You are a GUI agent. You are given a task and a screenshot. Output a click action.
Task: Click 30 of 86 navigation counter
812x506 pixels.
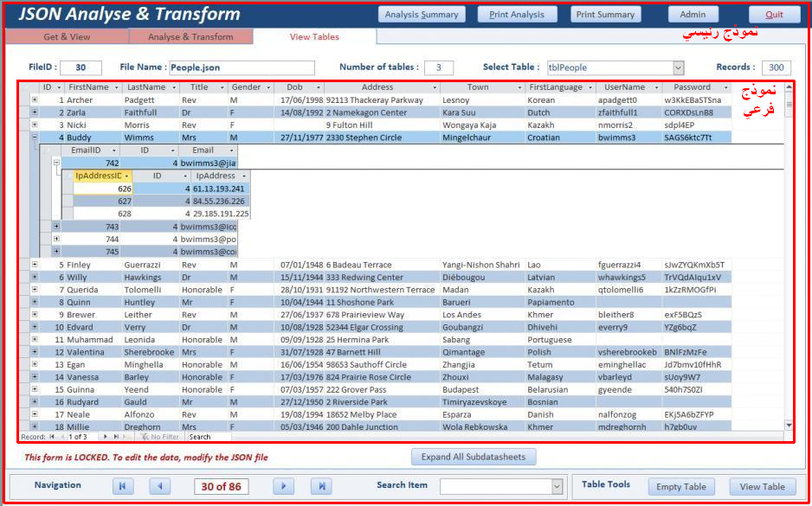(x=221, y=486)
